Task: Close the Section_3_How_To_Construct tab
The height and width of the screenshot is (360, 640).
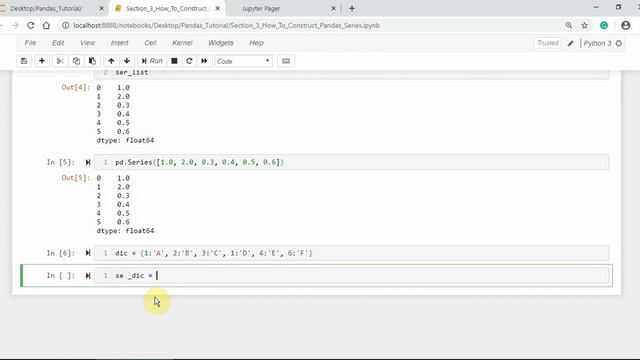Action: coord(218,8)
